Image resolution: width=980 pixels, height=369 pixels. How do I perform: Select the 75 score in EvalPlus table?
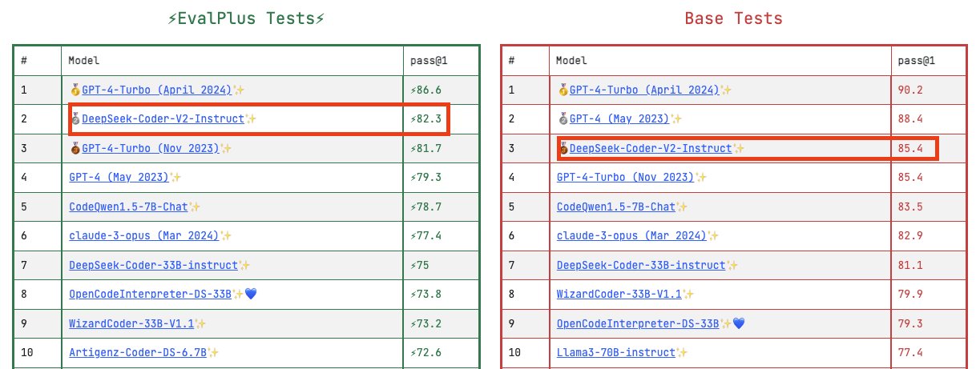[x=420, y=265]
